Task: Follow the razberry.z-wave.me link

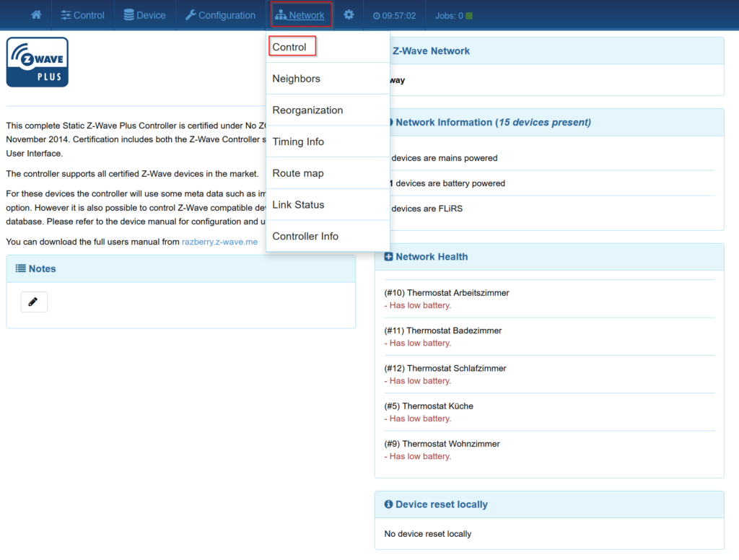Action: (x=219, y=242)
